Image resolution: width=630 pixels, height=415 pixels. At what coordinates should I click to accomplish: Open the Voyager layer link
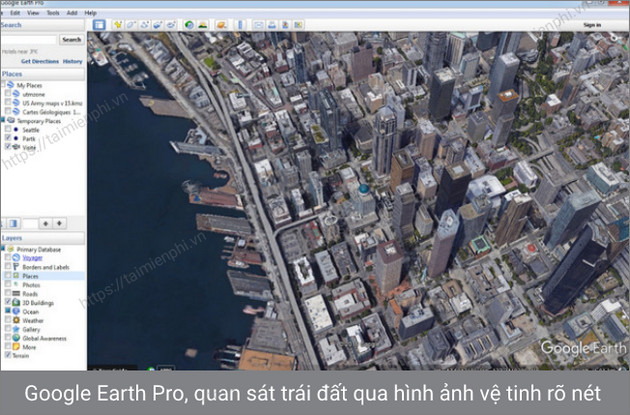click(33, 258)
